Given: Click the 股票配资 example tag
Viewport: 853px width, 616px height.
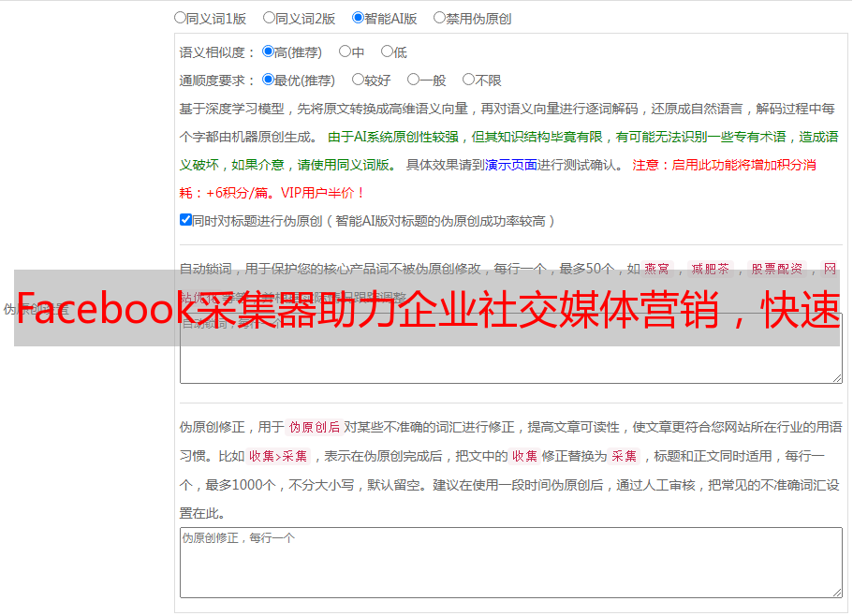Looking at the screenshot, I should (777, 269).
